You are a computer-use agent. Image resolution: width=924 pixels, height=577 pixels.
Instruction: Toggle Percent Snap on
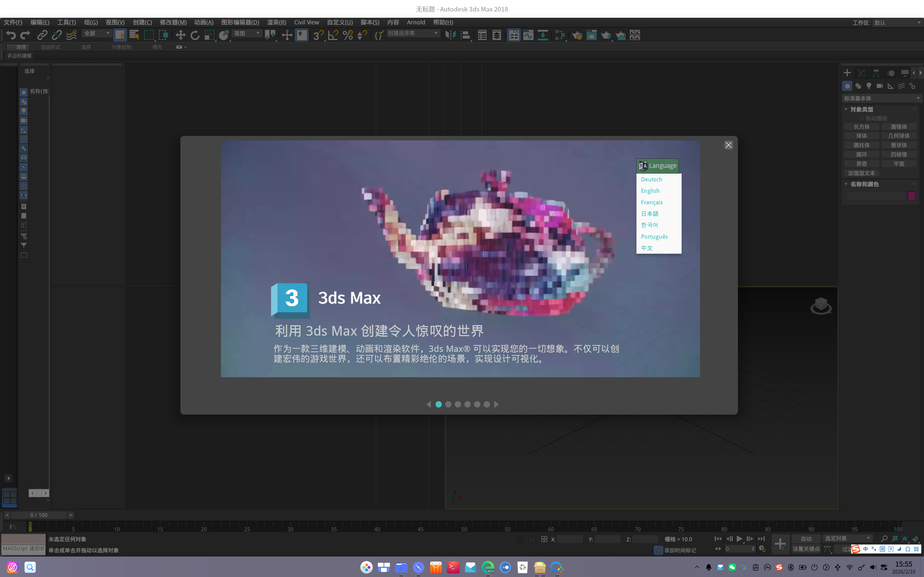(347, 35)
